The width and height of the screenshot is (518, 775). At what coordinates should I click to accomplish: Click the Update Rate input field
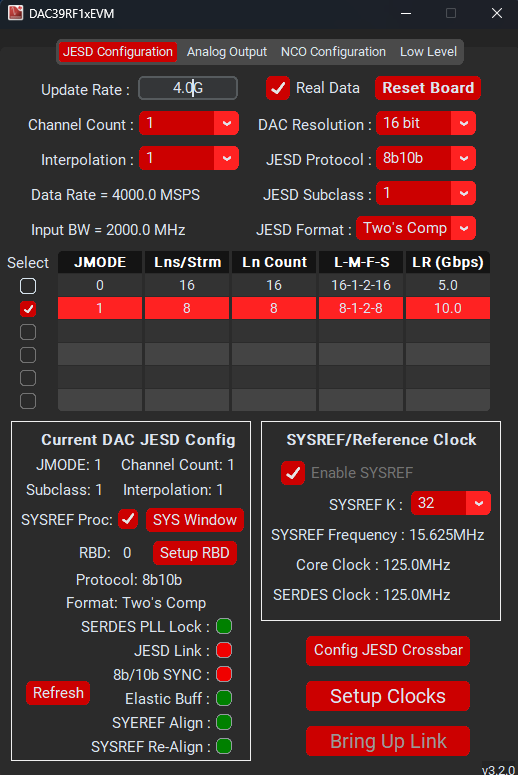[188, 88]
